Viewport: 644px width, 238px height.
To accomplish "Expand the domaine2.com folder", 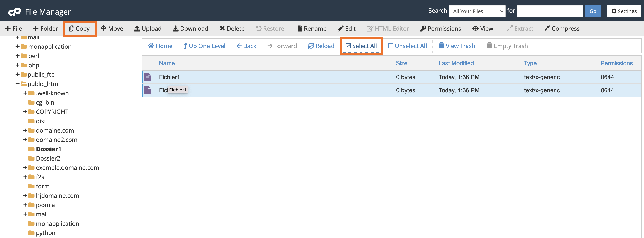I will point(25,140).
